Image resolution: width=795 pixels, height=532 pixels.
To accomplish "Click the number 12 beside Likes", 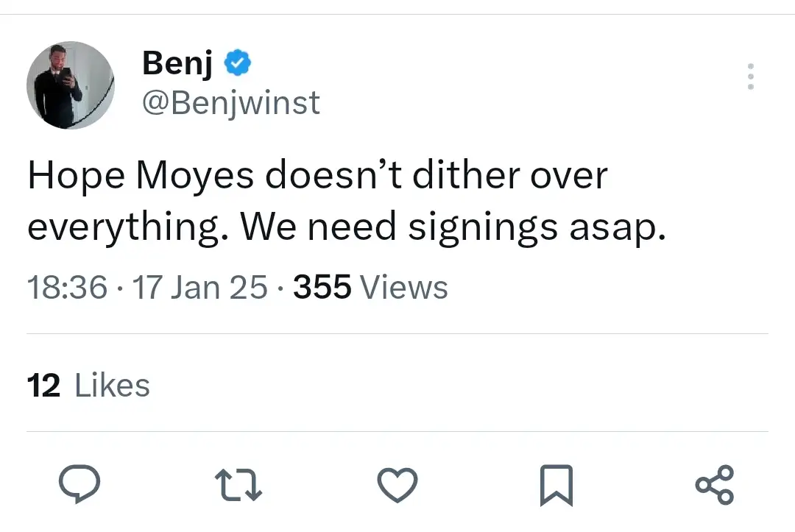I will click(x=43, y=386).
